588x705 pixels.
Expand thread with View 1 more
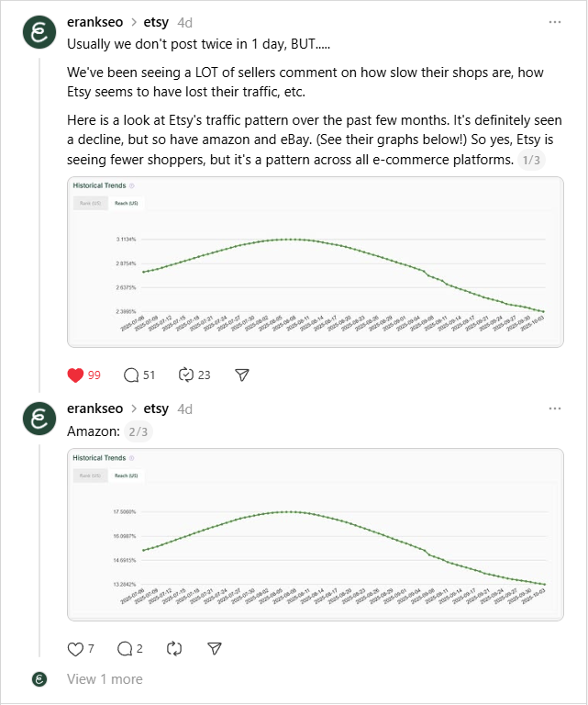coord(105,679)
